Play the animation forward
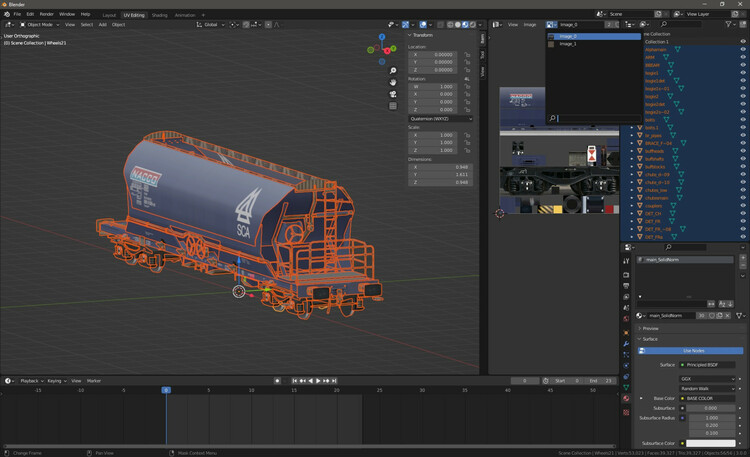Image resolution: width=750 pixels, height=457 pixels. point(318,381)
